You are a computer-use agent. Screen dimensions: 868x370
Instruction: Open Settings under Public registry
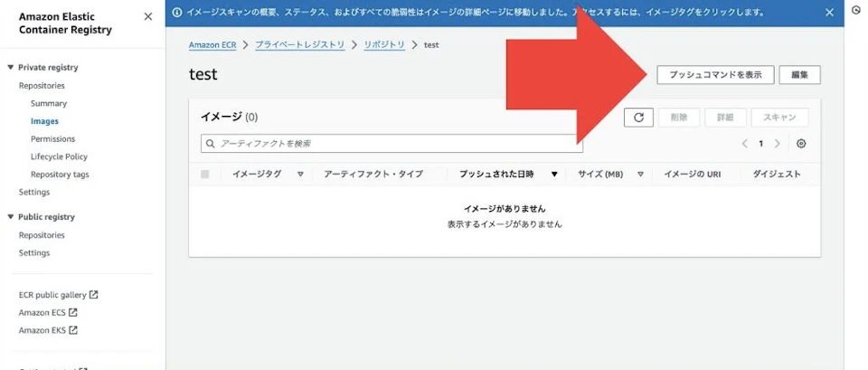34,253
